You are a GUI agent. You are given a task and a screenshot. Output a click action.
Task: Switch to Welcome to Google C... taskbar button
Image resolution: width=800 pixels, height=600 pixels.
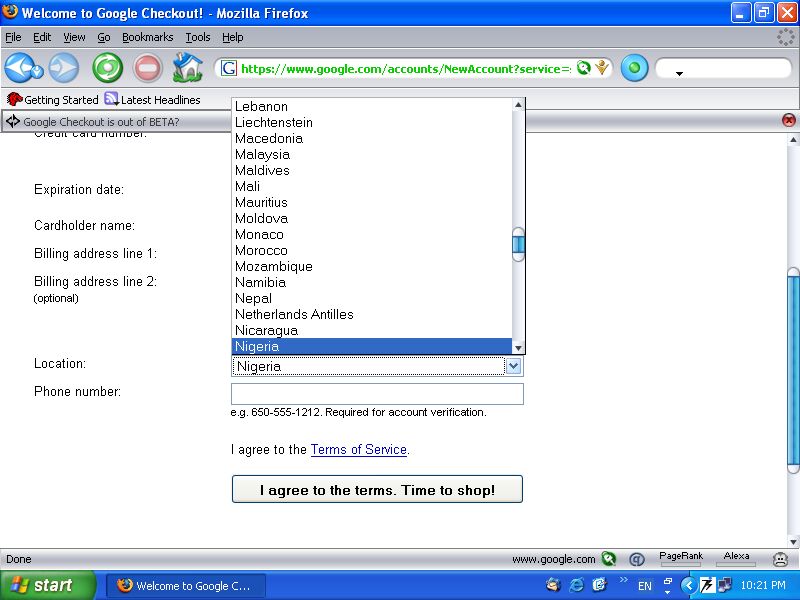point(186,585)
